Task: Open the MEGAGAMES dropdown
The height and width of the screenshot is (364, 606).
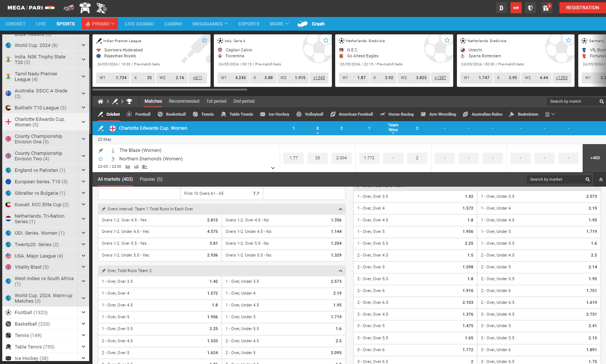Action: pos(210,24)
